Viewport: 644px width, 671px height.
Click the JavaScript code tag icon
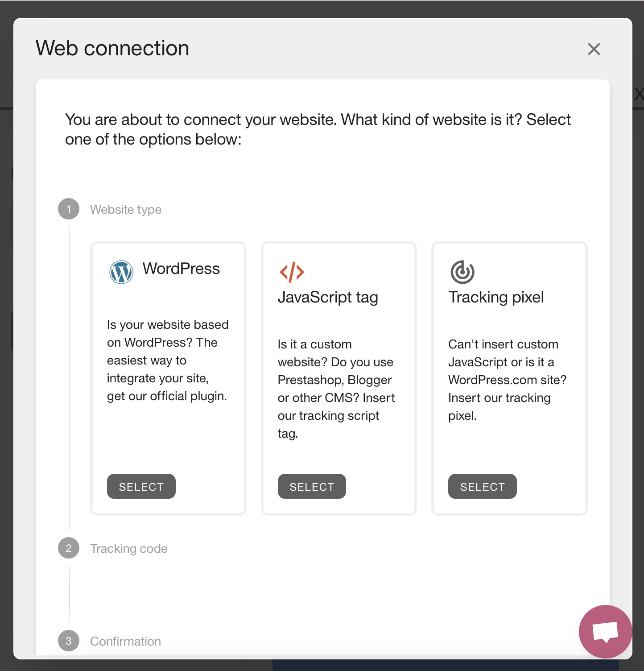tap(292, 272)
